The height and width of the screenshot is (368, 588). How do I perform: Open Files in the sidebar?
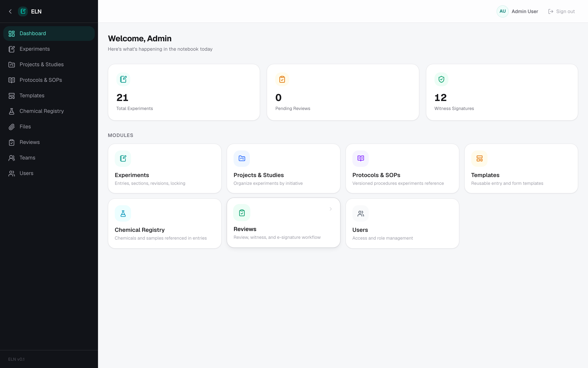[49, 127]
